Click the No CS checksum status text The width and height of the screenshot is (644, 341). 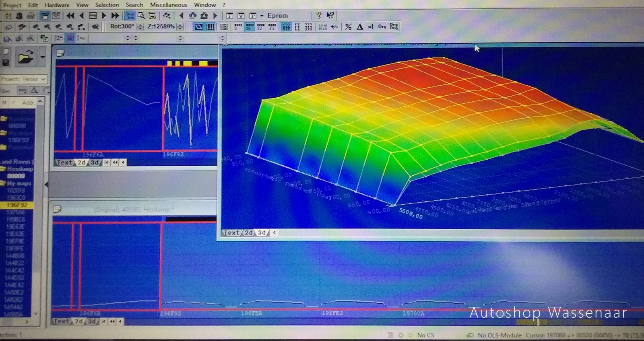[425, 335]
